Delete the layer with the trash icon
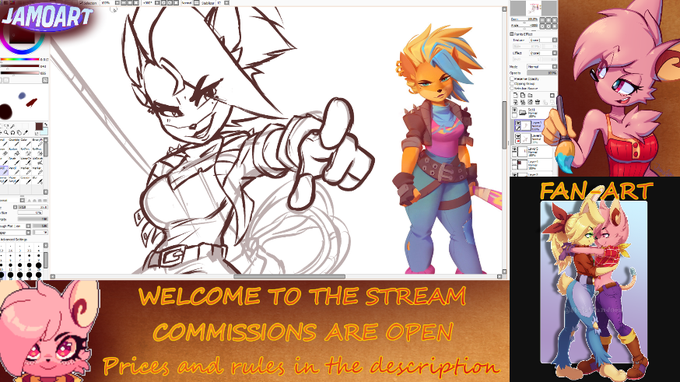The image size is (680, 382). tap(537, 102)
